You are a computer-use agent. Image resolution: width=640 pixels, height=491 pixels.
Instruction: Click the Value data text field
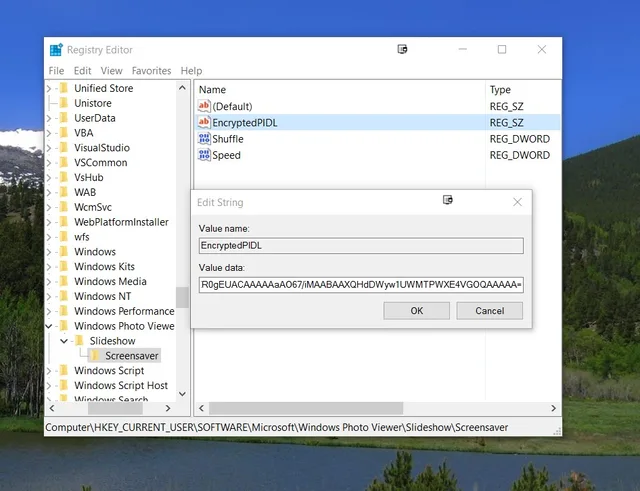click(x=361, y=284)
